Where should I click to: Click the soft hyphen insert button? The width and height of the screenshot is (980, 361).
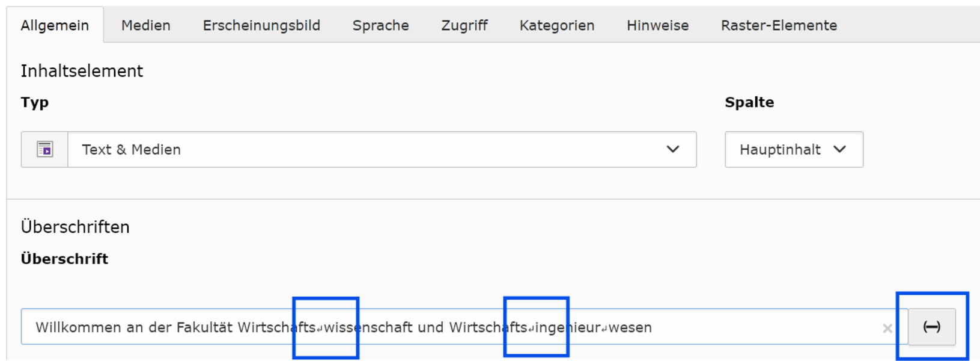[931, 327]
